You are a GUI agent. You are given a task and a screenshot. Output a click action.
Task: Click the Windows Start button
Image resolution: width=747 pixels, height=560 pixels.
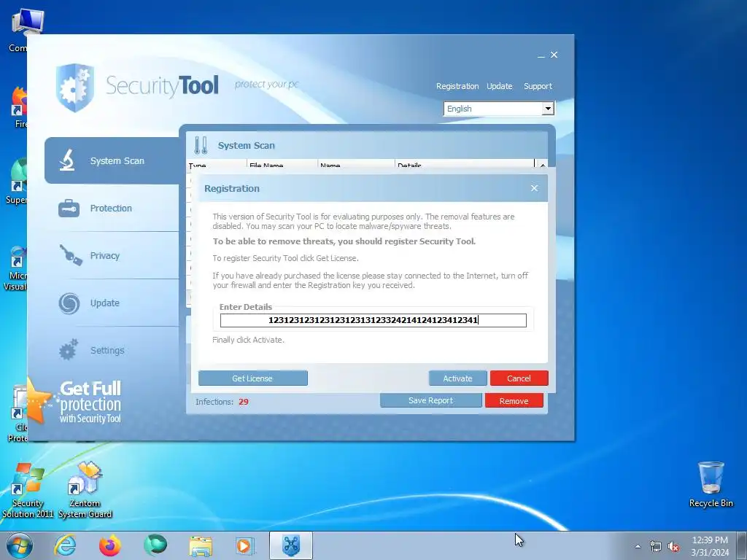(20, 545)
